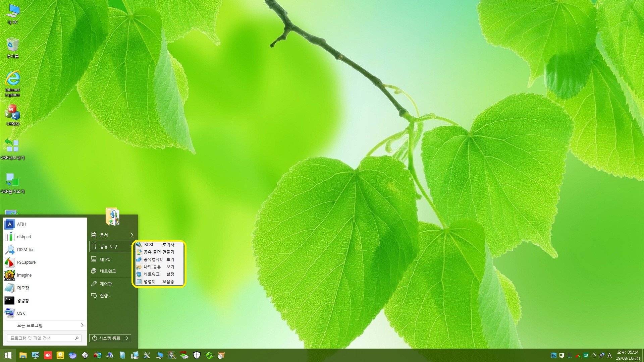Click the dotted grid tray icon
Screen dimensions: 644x362
(570, 355)
